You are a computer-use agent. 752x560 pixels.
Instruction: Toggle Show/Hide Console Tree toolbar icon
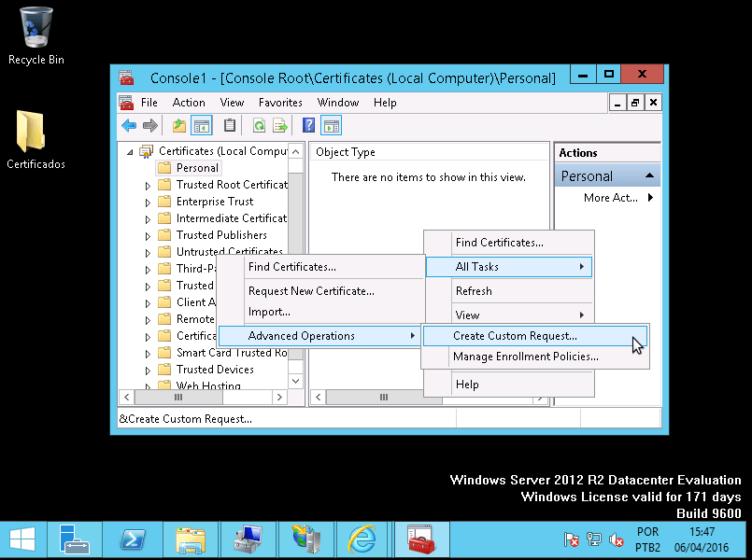click(202, 126)
